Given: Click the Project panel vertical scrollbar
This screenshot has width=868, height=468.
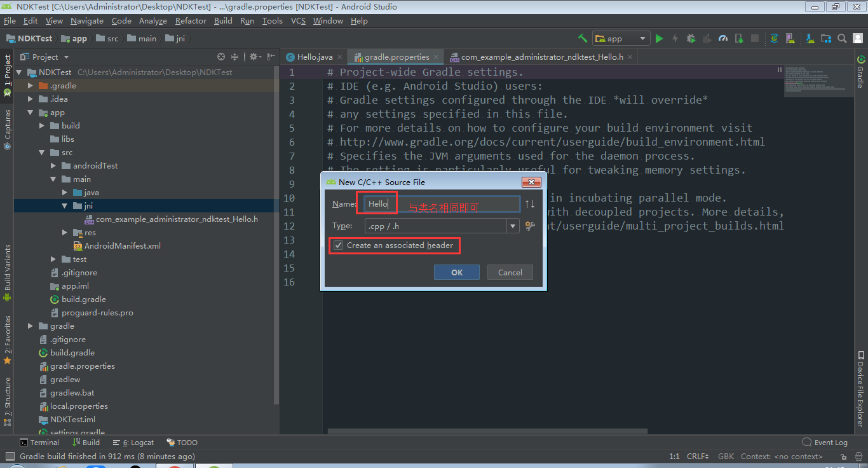Looking at the screenshot, I should coord(276,235).
